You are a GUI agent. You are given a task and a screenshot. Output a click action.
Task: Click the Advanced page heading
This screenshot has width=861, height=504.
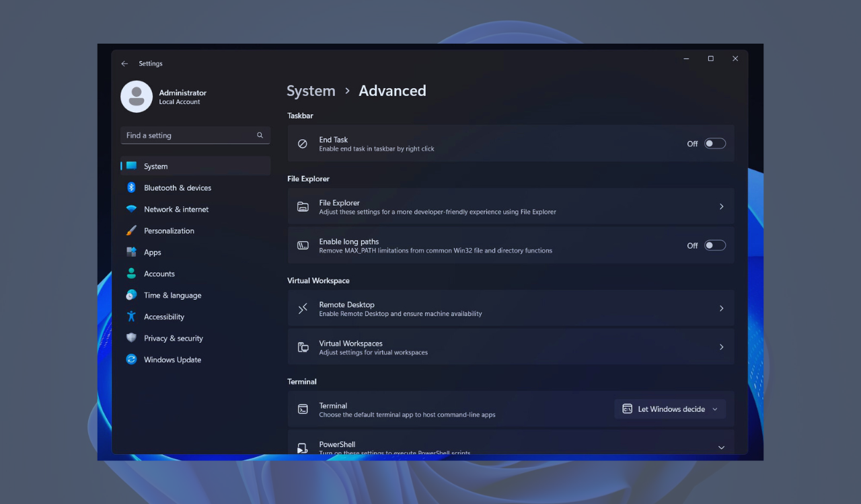coord(392,91)
